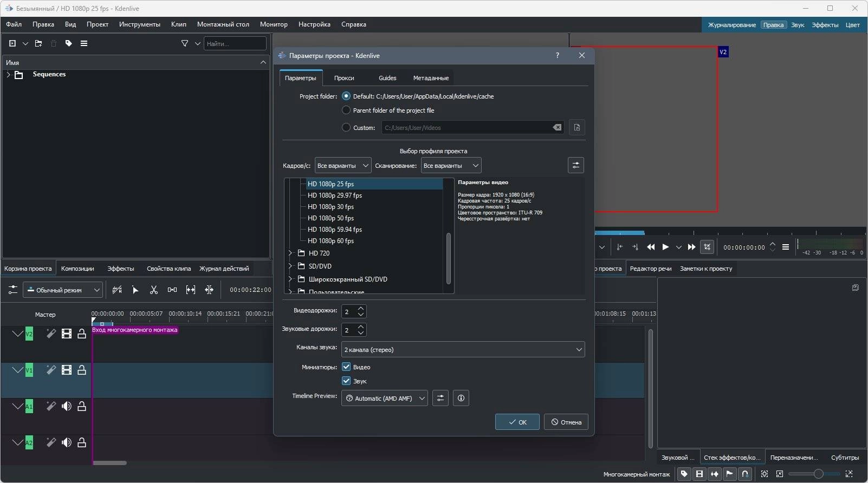Click the OK button in project settings

pos(517,422)
